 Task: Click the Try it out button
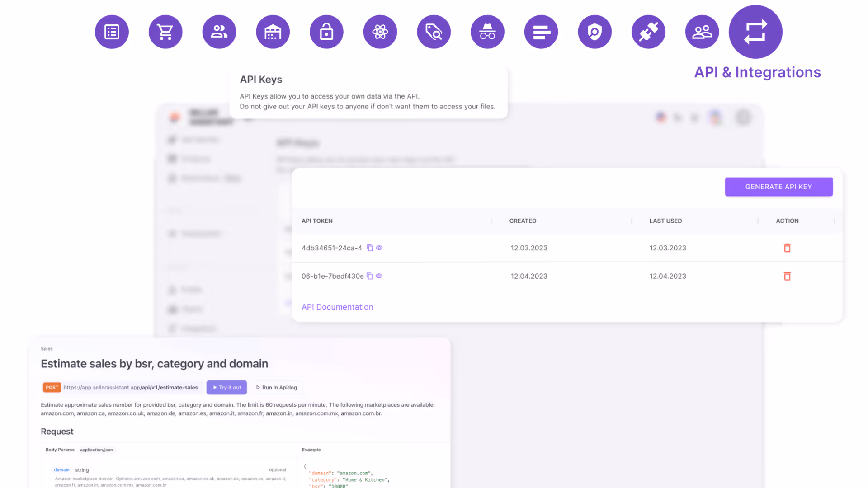pyautogui.click(x=226, y=387)
